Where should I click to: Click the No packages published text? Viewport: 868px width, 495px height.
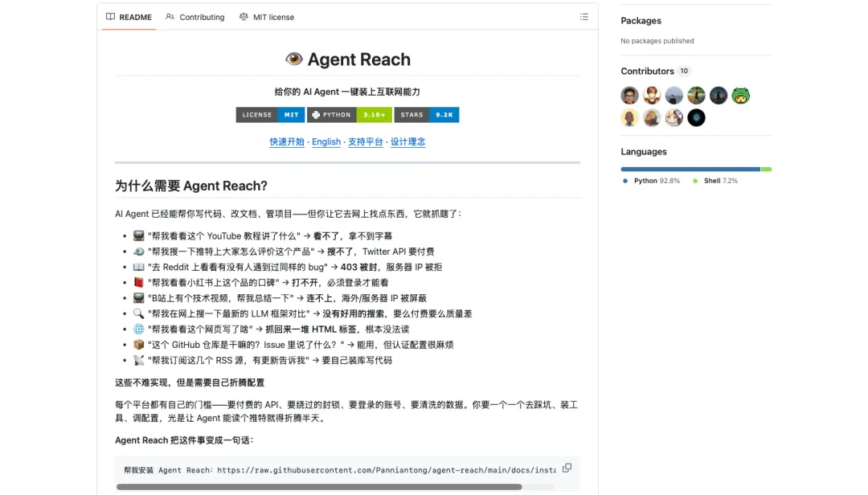coord(657,41)
